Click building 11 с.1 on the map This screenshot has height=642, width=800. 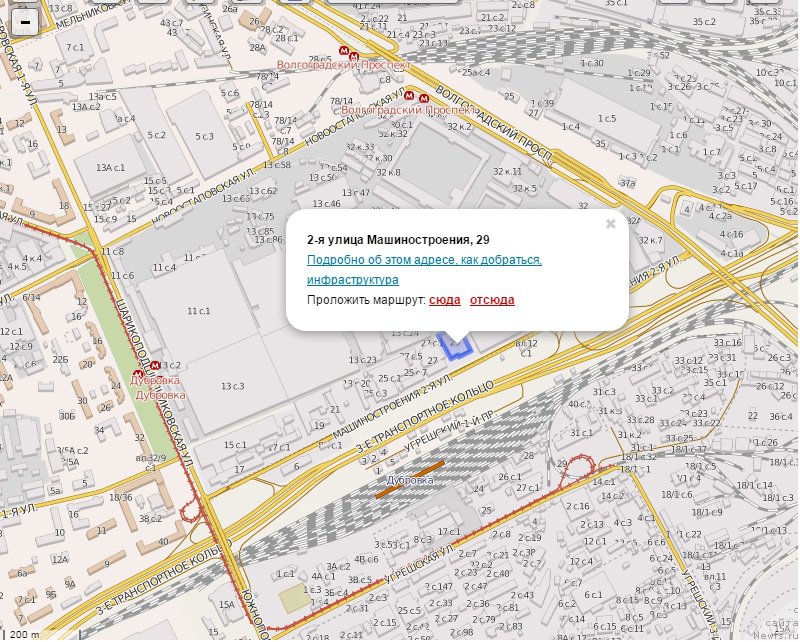point(199,311)
